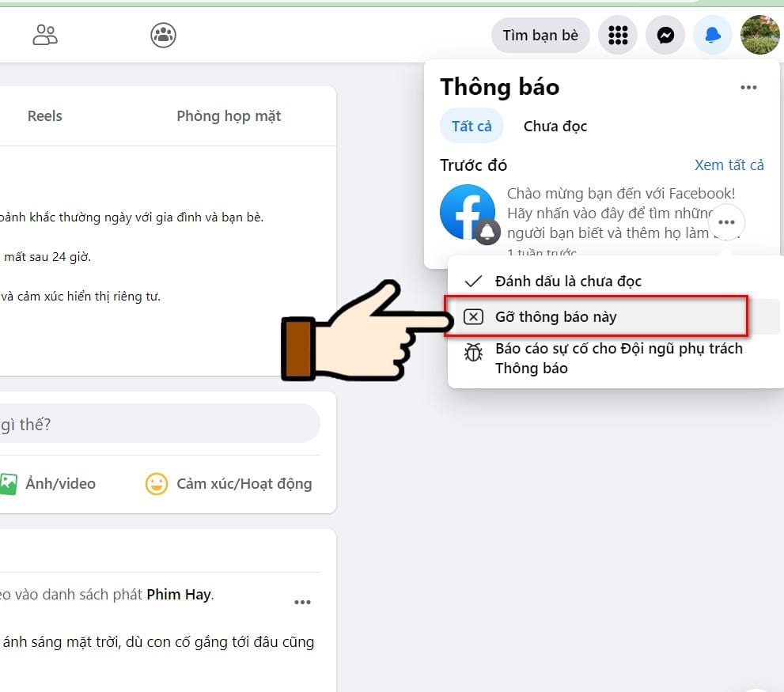Open the Groups icon in the top bar

(163, 35)
